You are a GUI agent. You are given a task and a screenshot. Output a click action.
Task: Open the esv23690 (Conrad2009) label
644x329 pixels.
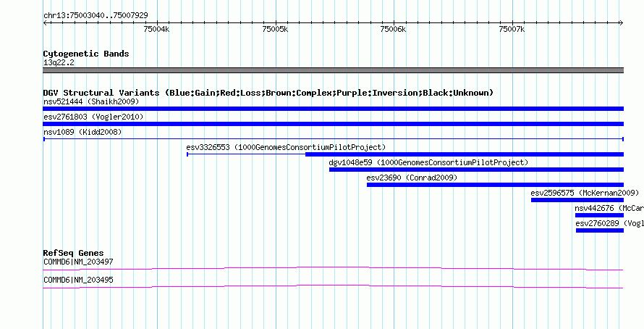[x=412, y=178]
